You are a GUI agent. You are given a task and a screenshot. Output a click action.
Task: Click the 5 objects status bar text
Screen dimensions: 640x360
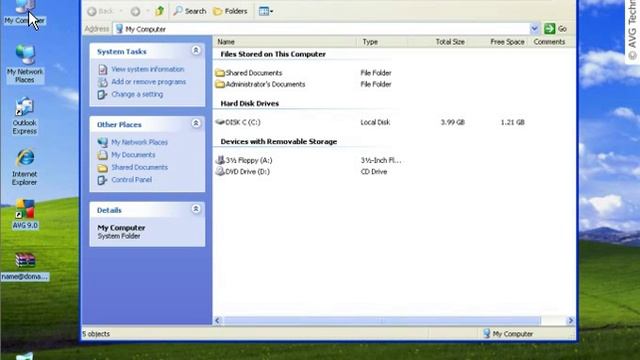(x=96, y=333)
